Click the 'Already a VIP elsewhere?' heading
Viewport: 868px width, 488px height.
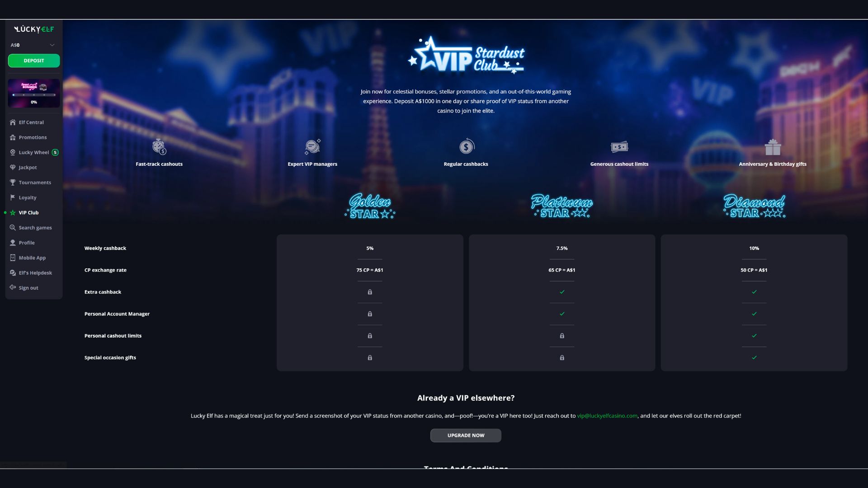point(466,398)
